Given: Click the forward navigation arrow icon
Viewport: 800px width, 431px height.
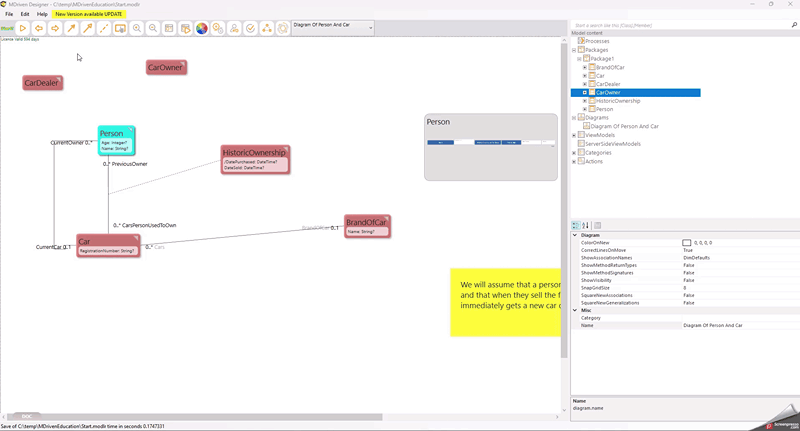Looking at the screenshot, I should point(55,28).
